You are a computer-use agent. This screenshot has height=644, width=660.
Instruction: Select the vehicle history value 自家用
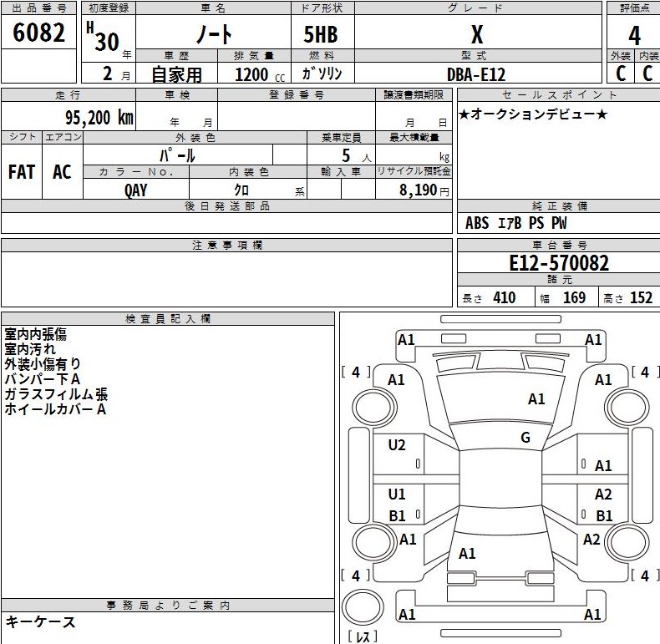(176, 74)
